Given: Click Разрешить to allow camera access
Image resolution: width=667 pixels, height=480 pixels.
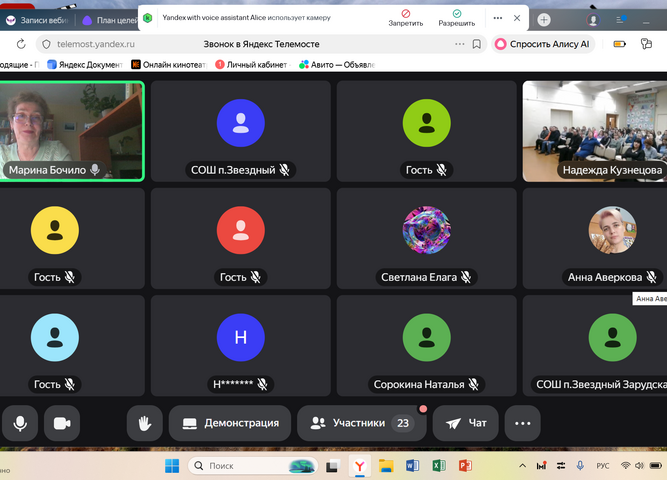Looking at the screenshot, I should coord(456,18).
